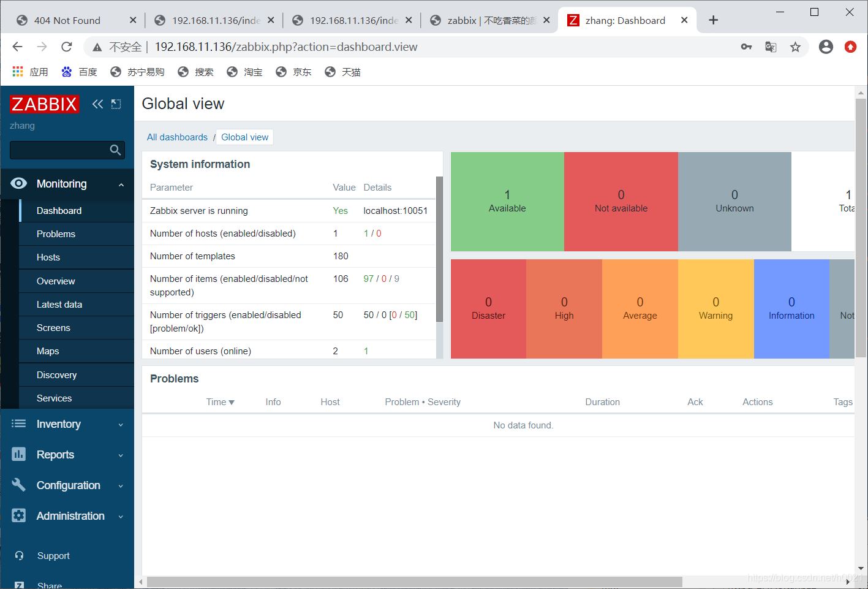Viewport: 868px width, 589px height.
Task: Click the Reports bar chart icon
Action: click(19, 454)
